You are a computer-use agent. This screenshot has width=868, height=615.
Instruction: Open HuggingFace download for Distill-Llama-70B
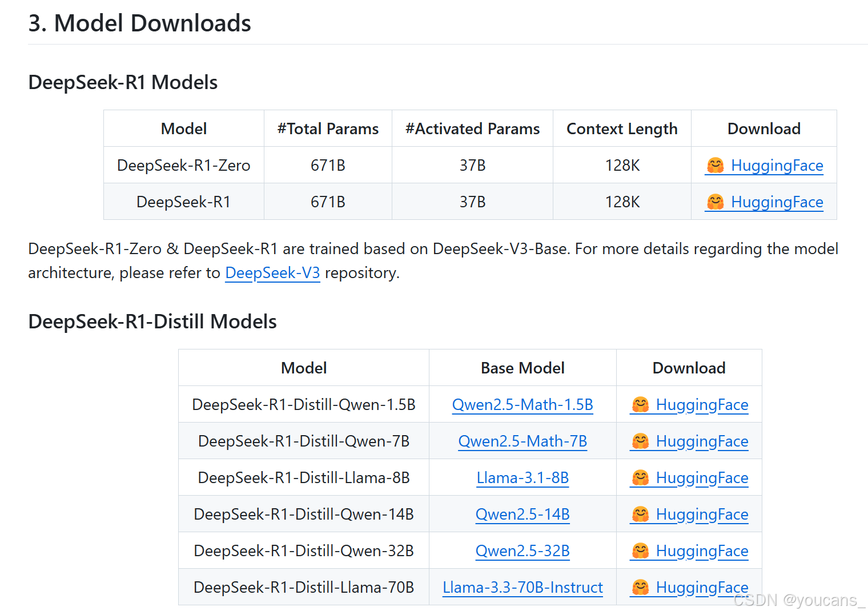(x=689, y=588)
